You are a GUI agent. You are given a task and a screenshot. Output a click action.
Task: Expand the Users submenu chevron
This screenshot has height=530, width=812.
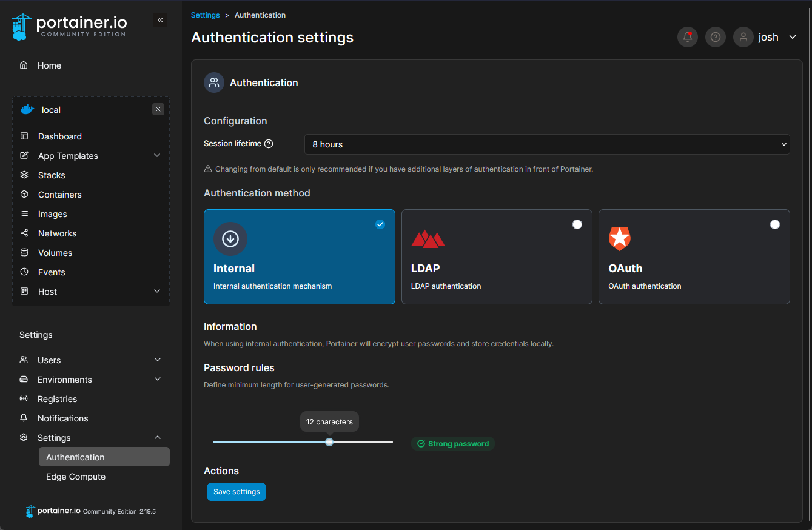pyautogui.click(x=158, y=360)
